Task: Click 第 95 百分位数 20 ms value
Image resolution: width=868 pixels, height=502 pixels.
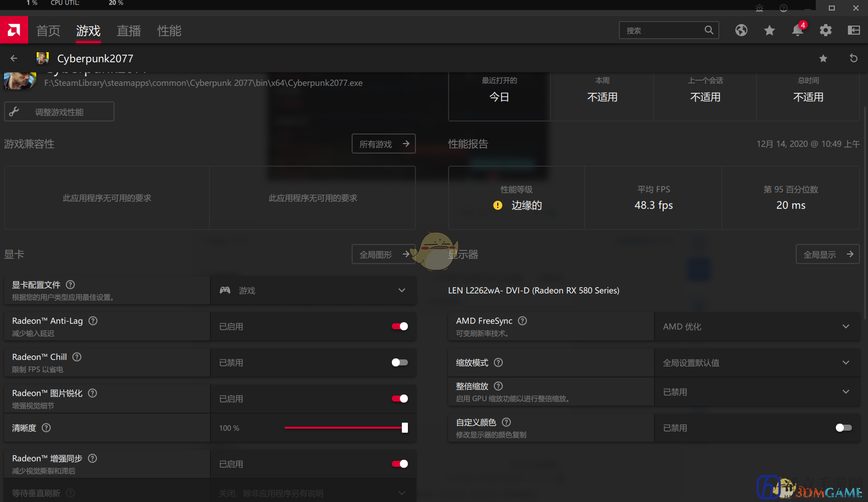Action: pyautogui.click(x=791, y=205)
